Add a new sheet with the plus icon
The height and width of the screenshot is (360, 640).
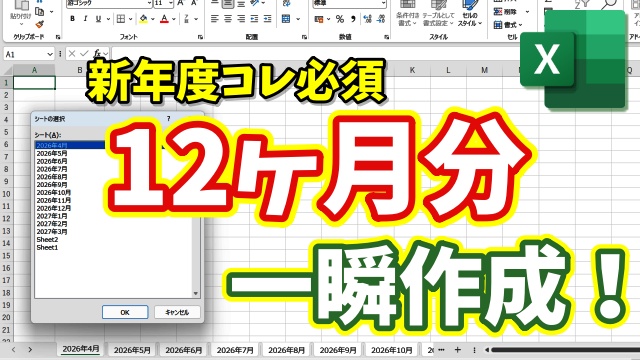[458, 350]
